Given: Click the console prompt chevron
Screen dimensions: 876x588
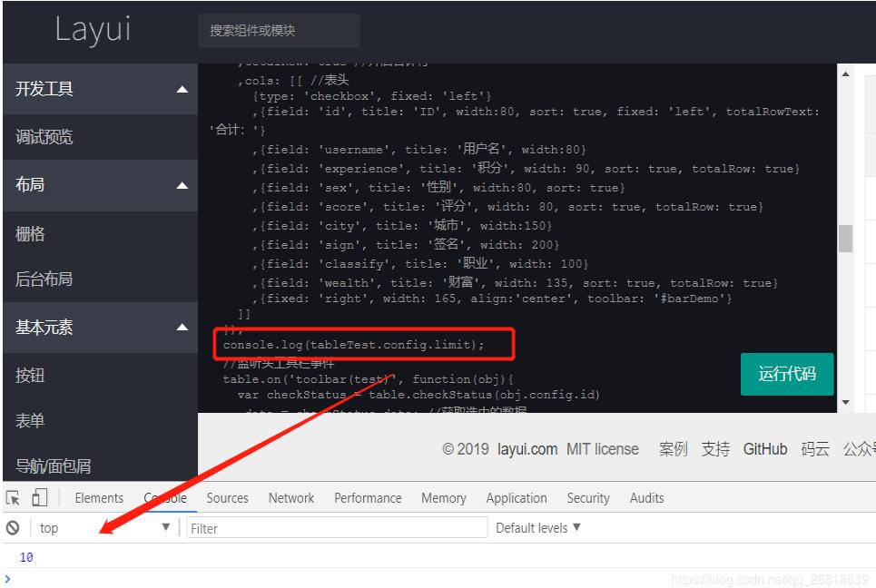Looking at the screenshot, I should click(x=7, y=579).
